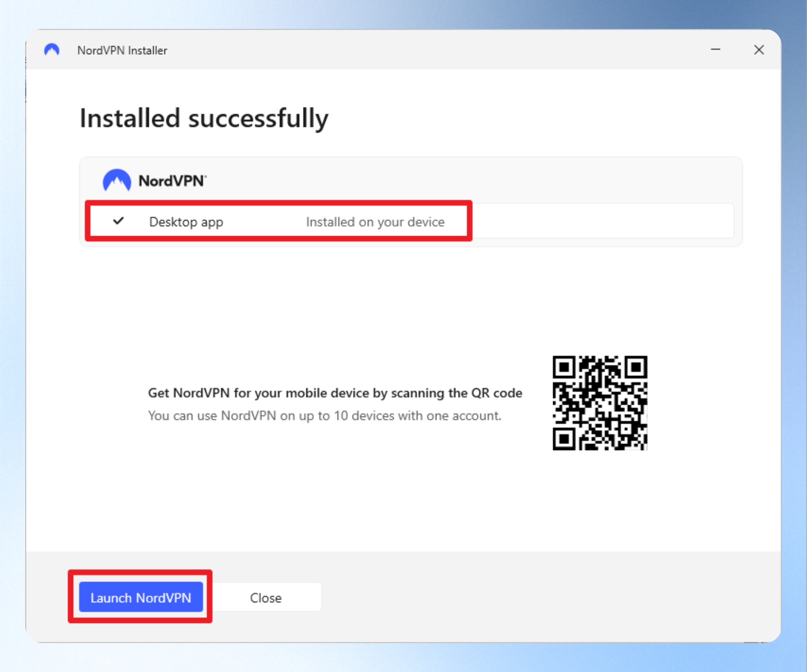Click the NordVPN mountain logo in the card
The height and width of the screenshot is (672, 807).
click(x=117, y=180)
